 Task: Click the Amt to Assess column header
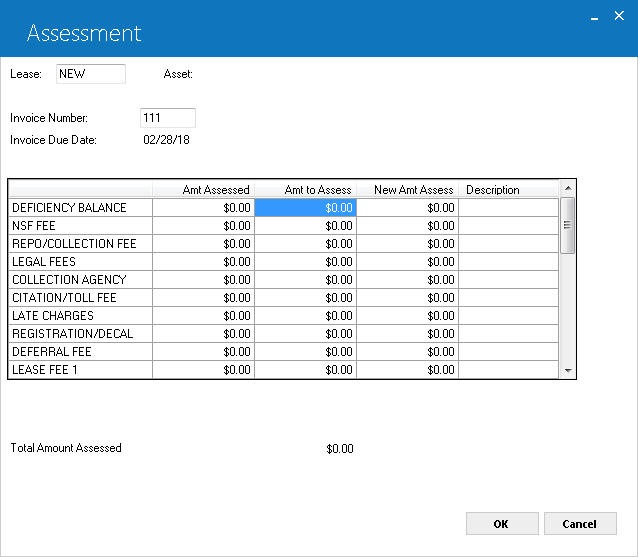click(306, 190)
